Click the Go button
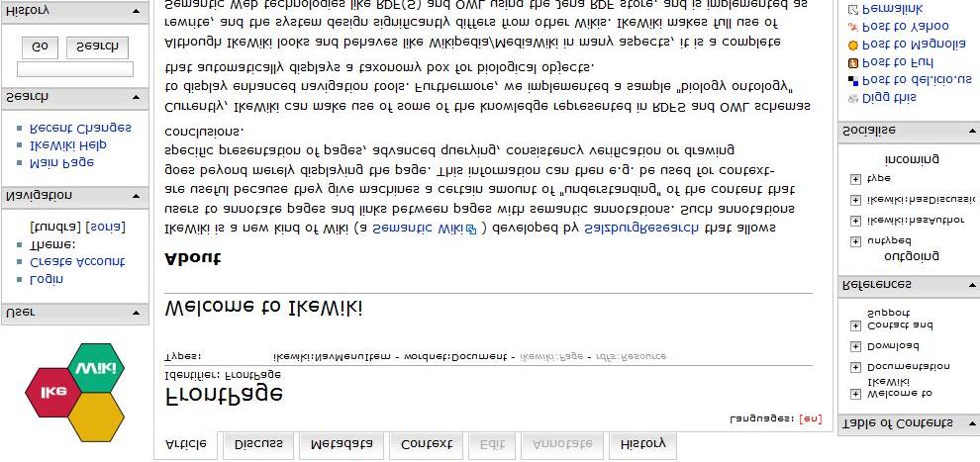The image size is (980, 462). (x=40, y=47)
